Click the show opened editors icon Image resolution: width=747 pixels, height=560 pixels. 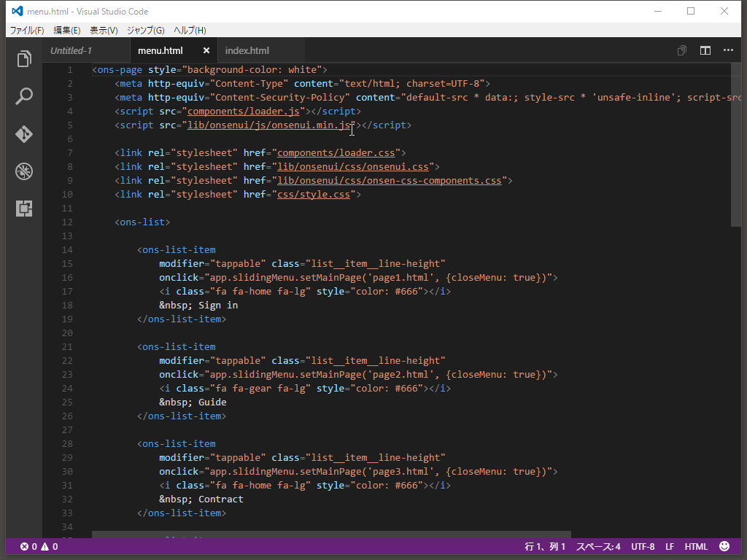click(x=682, y=50)
